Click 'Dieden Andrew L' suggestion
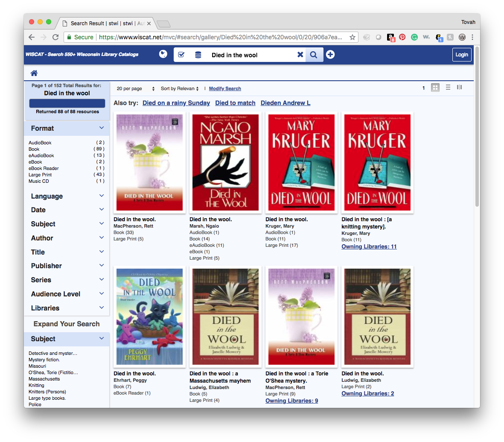 point(286,103)
